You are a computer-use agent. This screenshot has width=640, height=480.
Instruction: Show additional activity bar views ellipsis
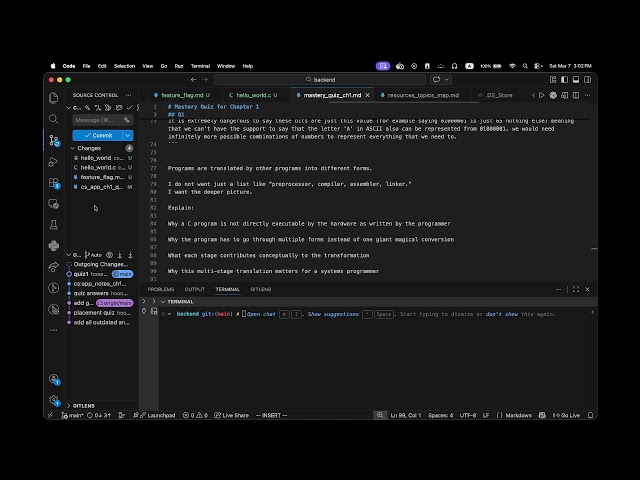53,330
